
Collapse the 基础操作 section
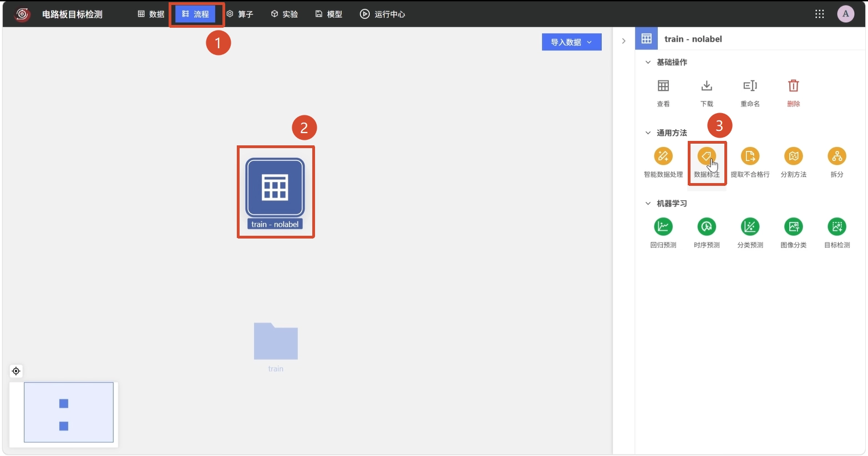coord(648,62)
